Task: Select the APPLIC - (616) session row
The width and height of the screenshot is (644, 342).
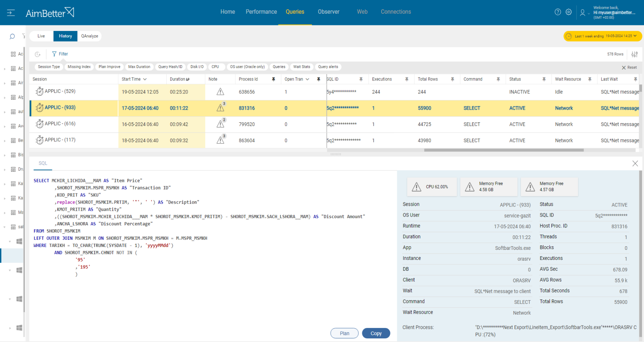Action: [334, 124]
